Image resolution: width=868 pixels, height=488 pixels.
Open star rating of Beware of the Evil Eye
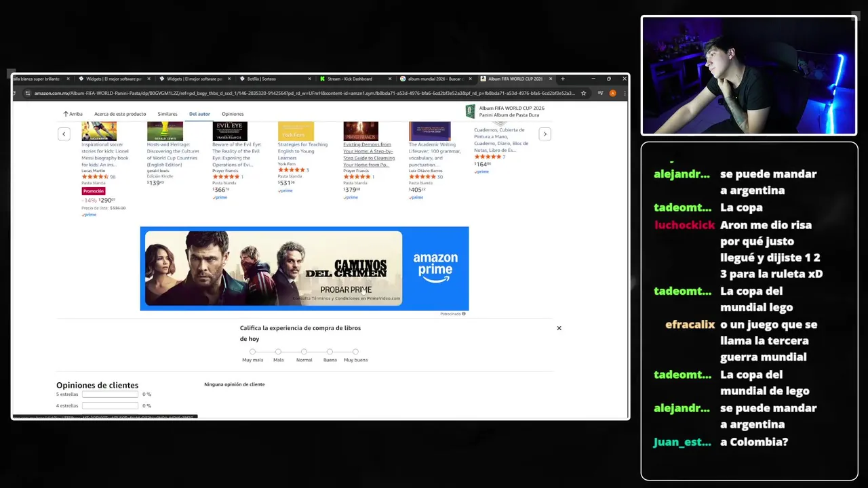(x=226, y=177)
